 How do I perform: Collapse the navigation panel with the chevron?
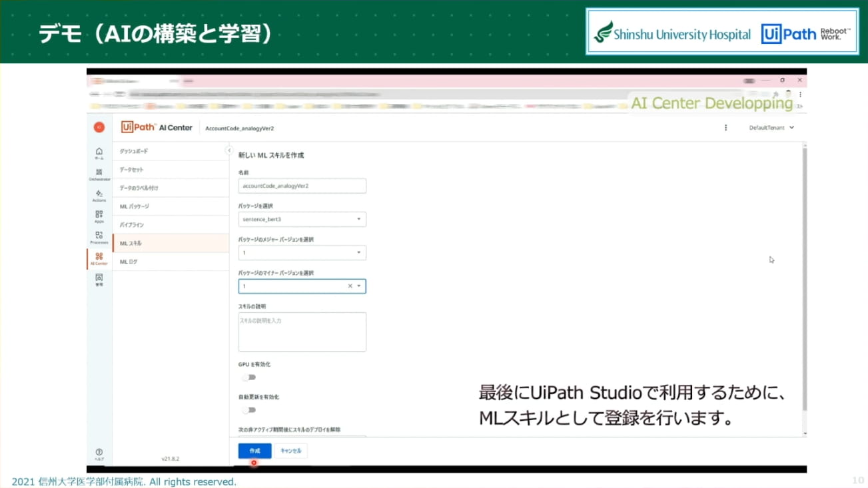pyautogui.click(x=228, y=150)
